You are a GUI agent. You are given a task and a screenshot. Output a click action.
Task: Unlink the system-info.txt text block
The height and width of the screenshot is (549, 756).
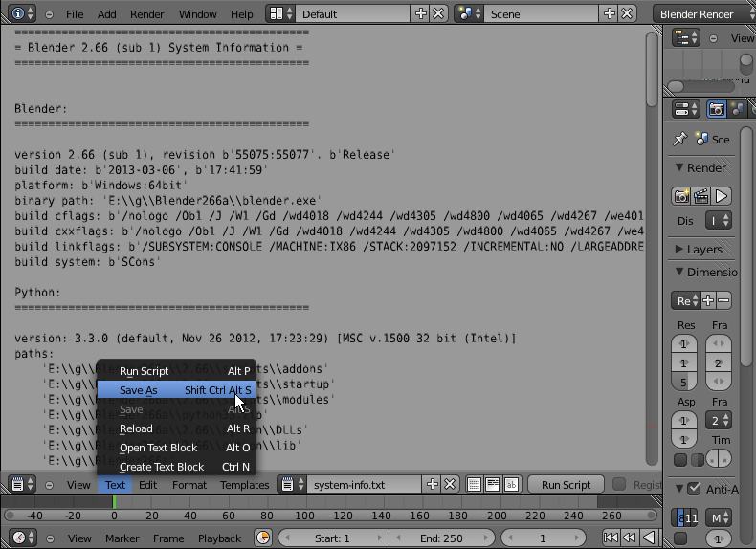450,484
